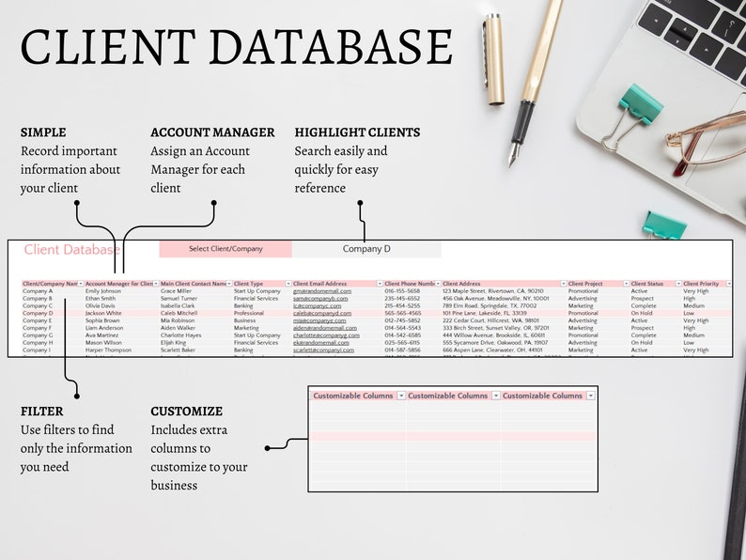
Task: Open email link sam@companyb.com
Action: [x=320, y=298]
